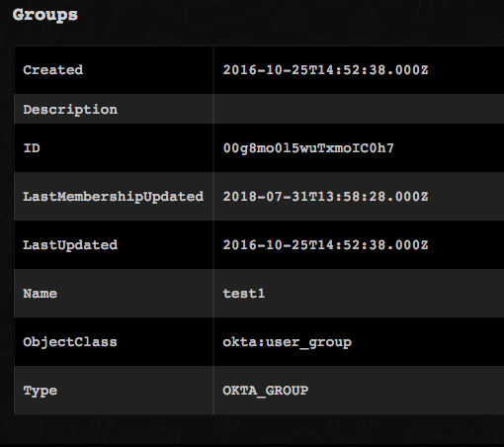Screen dimensions: 504x447
Task: Select the Created field label
Action: tap(53, 70)
